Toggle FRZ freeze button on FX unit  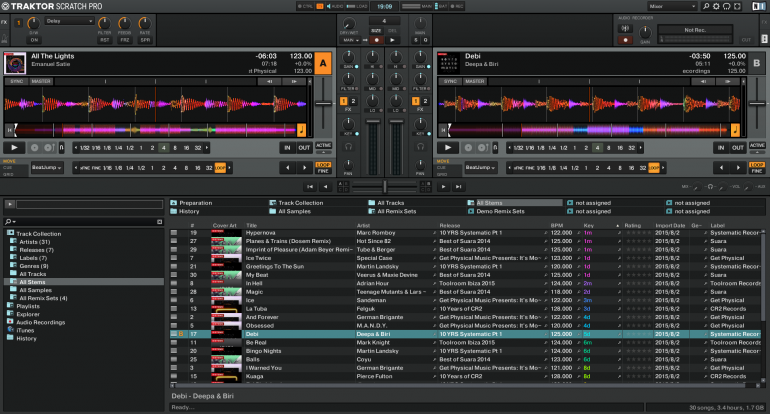click(125, 40)
